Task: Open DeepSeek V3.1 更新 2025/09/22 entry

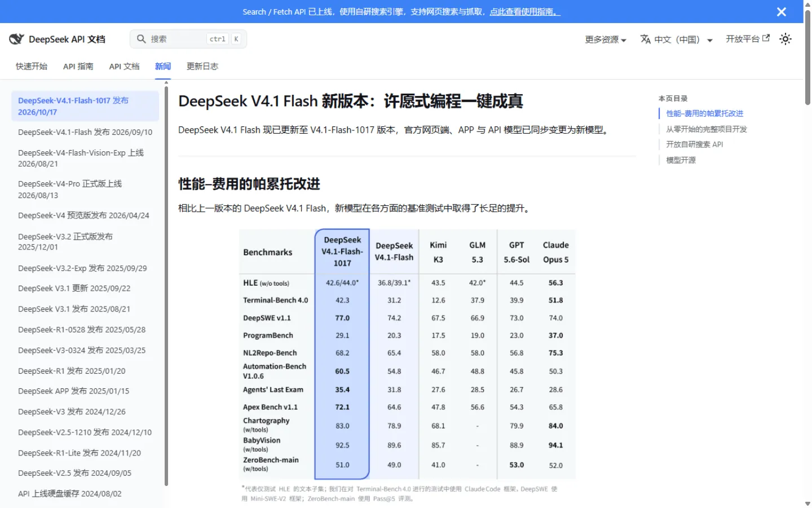Action: pos(85,288)
